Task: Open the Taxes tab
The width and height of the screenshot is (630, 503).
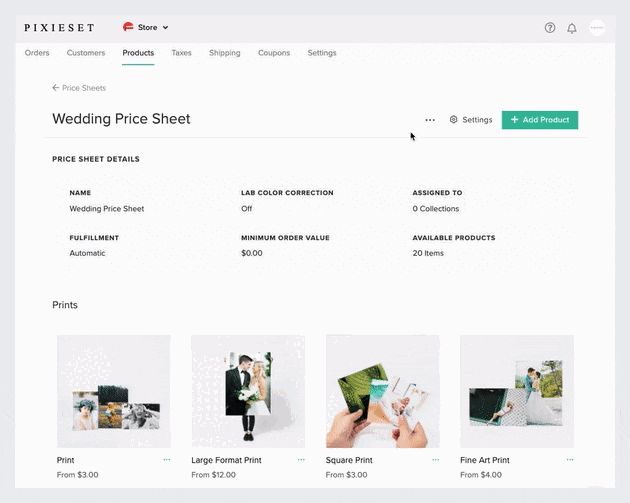Action: click(181, 53)
